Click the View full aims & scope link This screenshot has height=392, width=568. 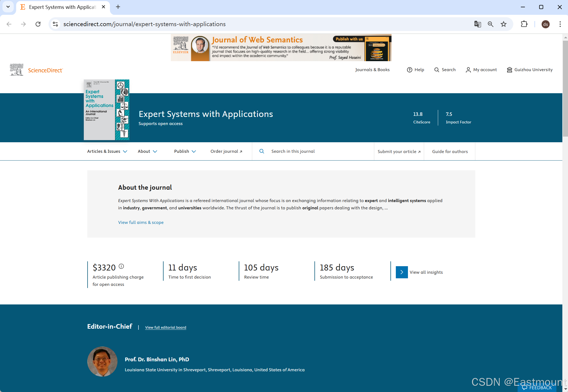pyautogui.click(x=141, y=222)
